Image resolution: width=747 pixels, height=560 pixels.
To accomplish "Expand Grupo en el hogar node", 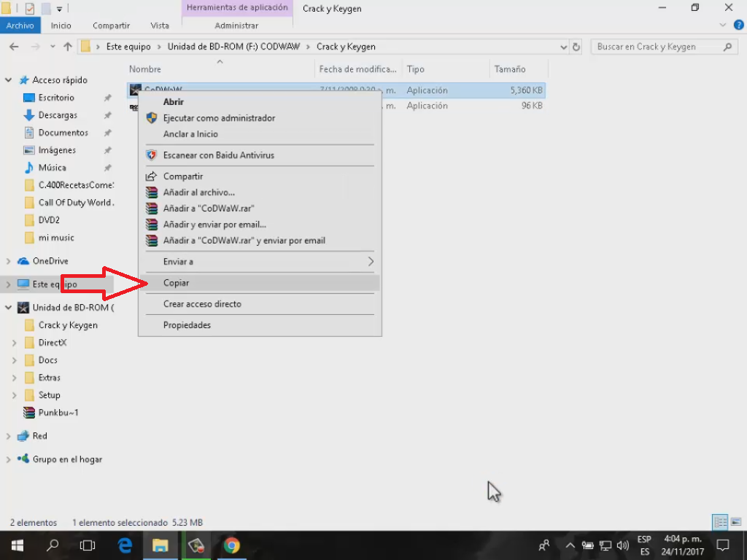I will [8, 459].
